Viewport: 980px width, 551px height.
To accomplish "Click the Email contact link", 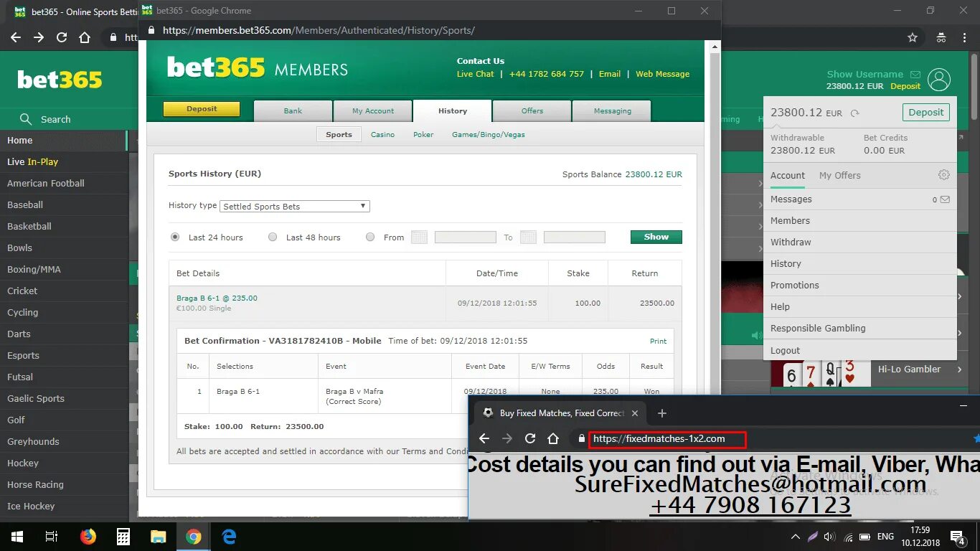I will [609, 74].
